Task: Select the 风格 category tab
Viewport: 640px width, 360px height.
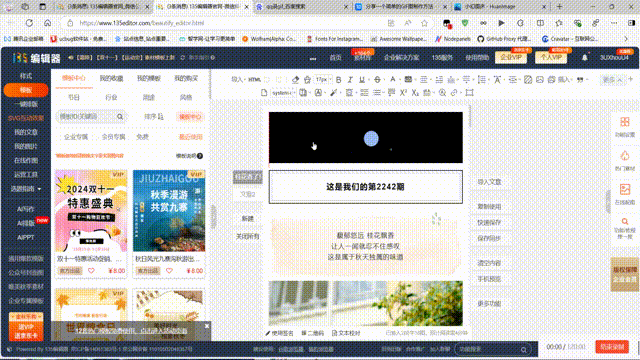Action: click(186, 98)
